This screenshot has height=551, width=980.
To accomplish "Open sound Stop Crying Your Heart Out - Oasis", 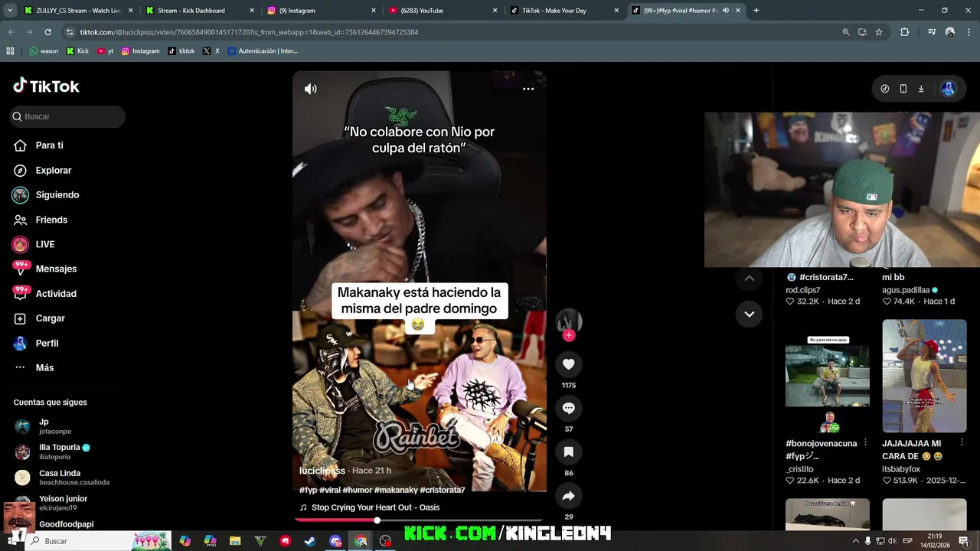I will (x=370, y=507).
